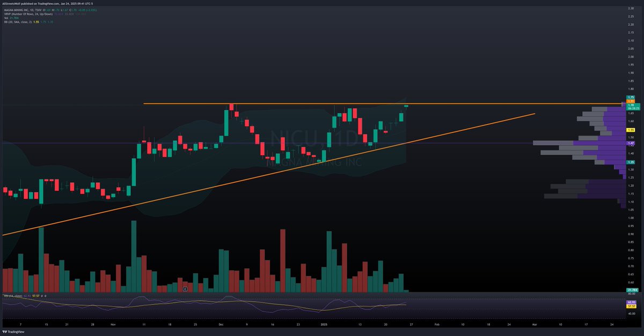Click the rising orange trendline
This screenshot has height=336, width=644.
(268, 174)
